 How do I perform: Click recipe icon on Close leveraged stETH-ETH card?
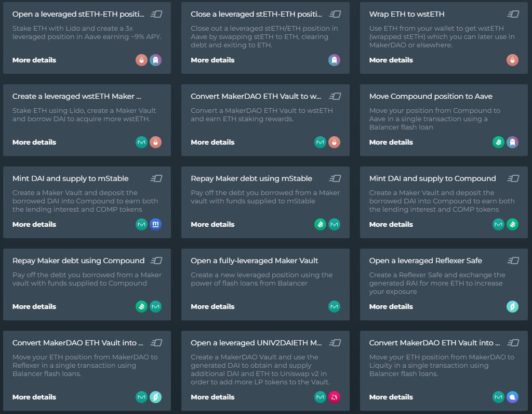coord(335,14)
